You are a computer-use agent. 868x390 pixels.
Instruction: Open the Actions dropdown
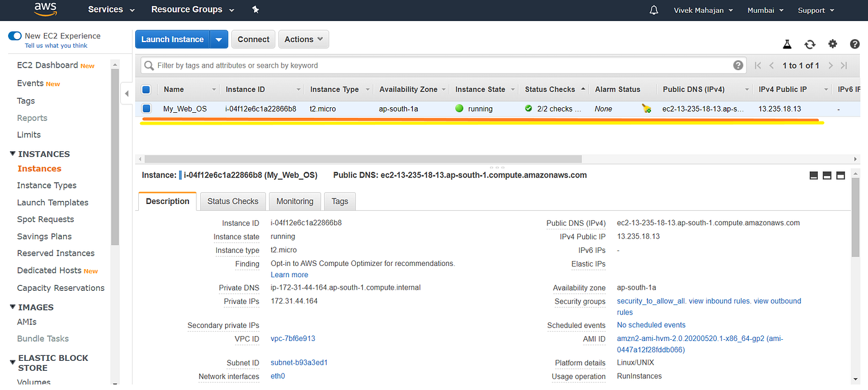(303, 38)
